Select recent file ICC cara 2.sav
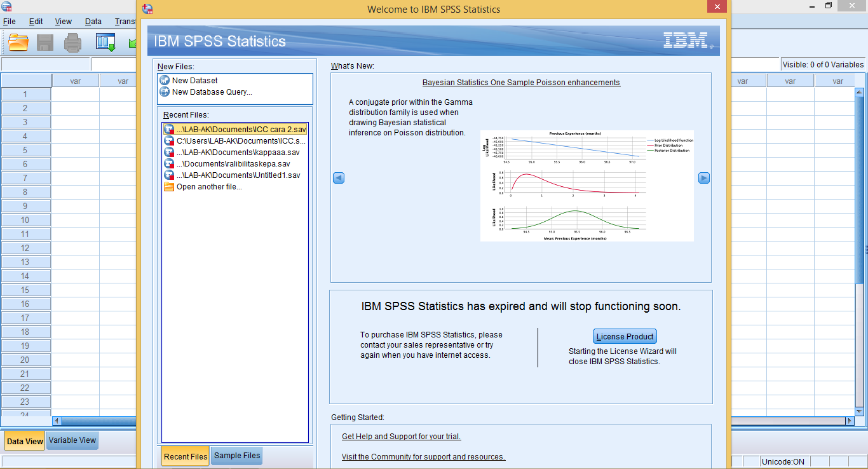 pos(235,130)
